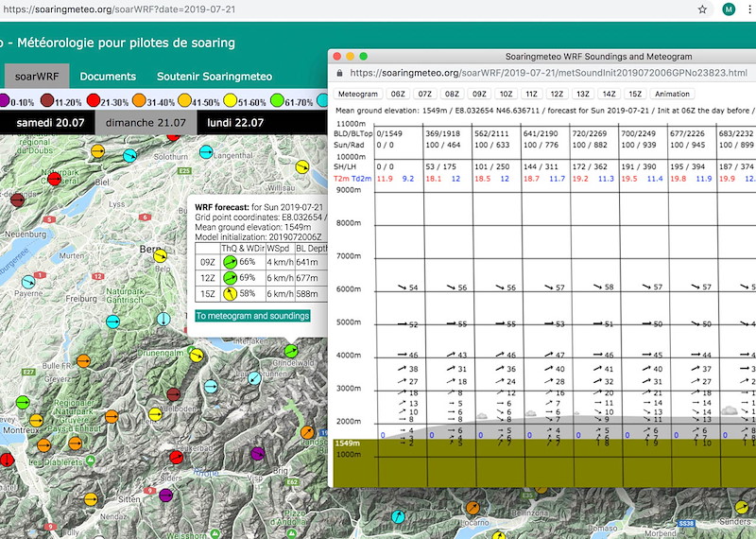
Task: Click the green forecast marker near Grindelwald
Action: (x=291, y=351)
